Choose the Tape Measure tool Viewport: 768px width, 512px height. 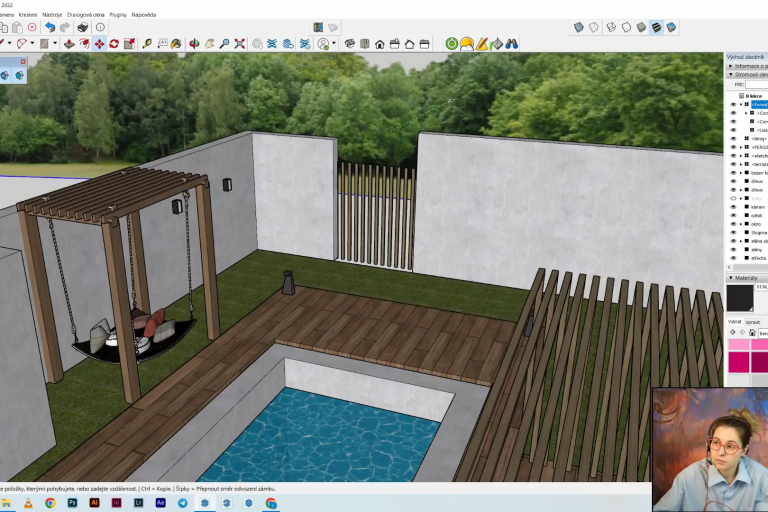pos(148,44)
